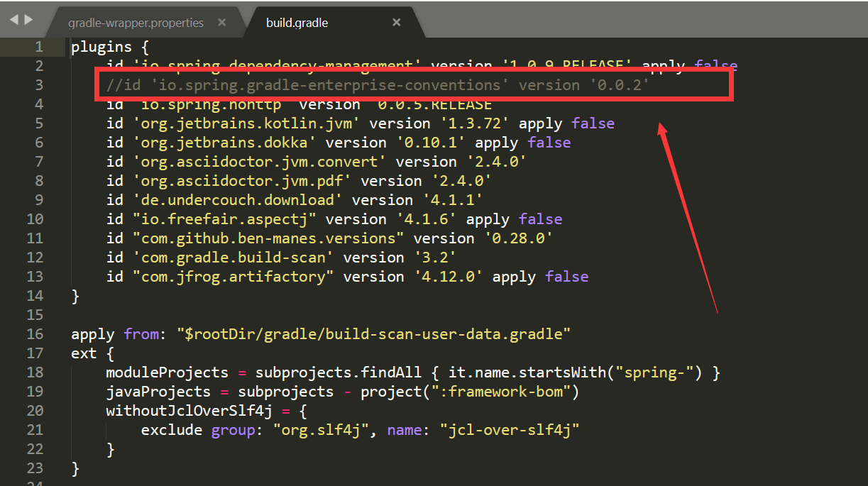
Task: Click line number 5 in gutter
Action: (38, 123)
